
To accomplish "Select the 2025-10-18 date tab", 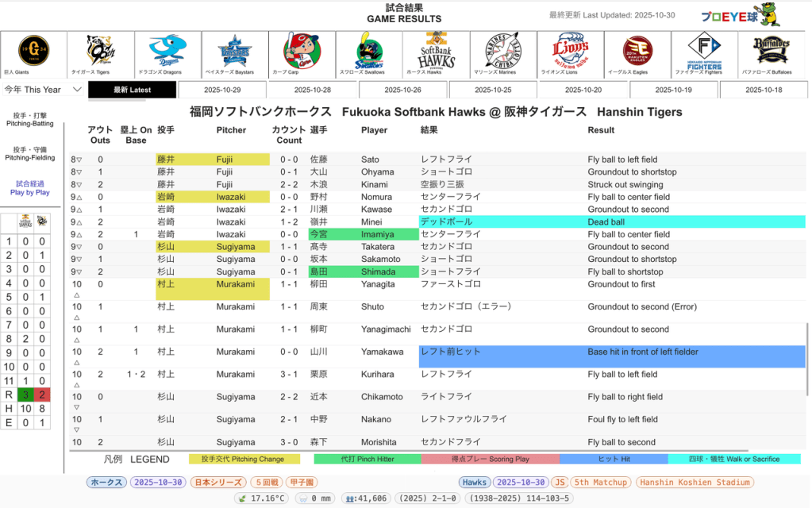I will [764, 90].
